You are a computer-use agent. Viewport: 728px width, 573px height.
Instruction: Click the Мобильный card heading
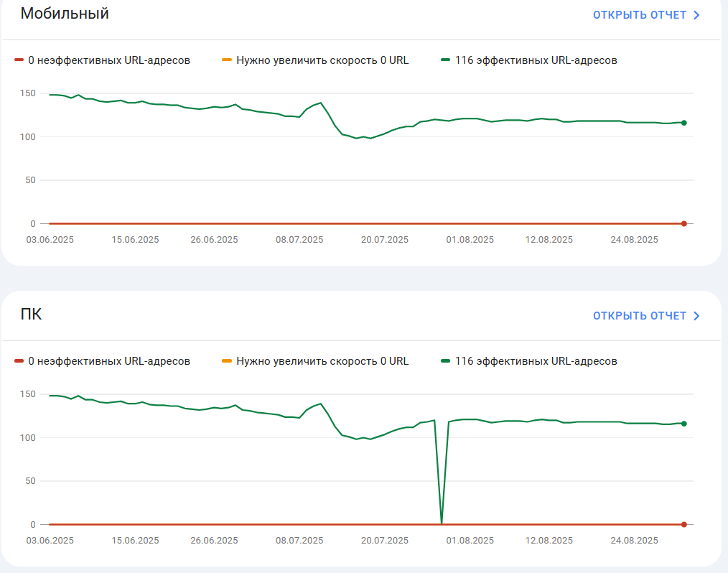point(65,14)
